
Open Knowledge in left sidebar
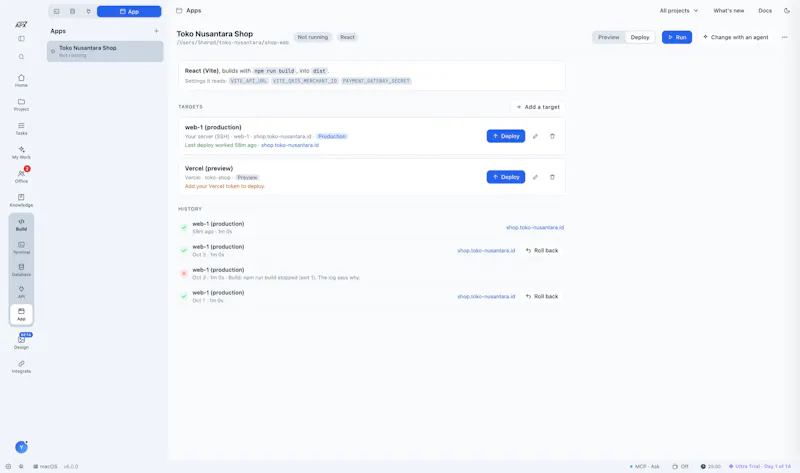tap(21, 201)
